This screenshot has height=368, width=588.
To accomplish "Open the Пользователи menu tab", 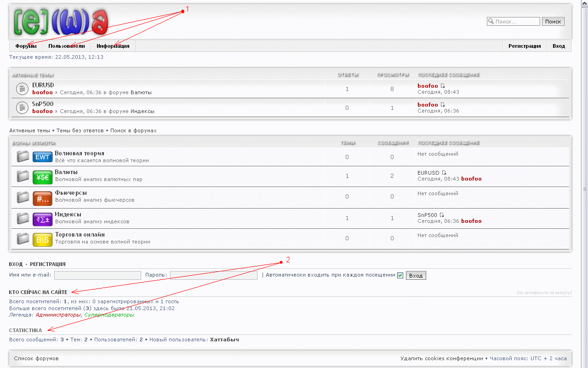I will click(x=67, y=46).
